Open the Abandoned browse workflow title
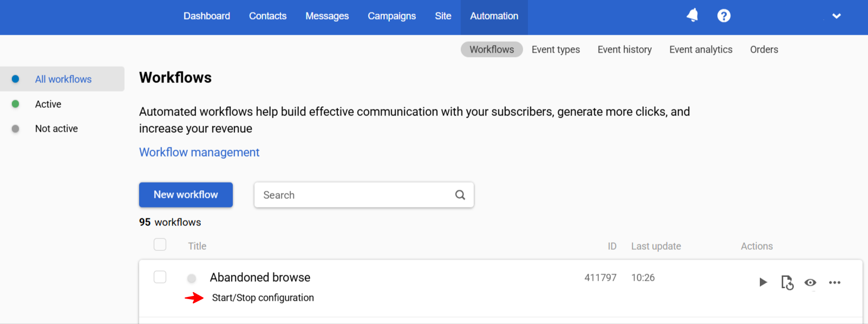This screenshot has width=868, height=324. [260, 277]
